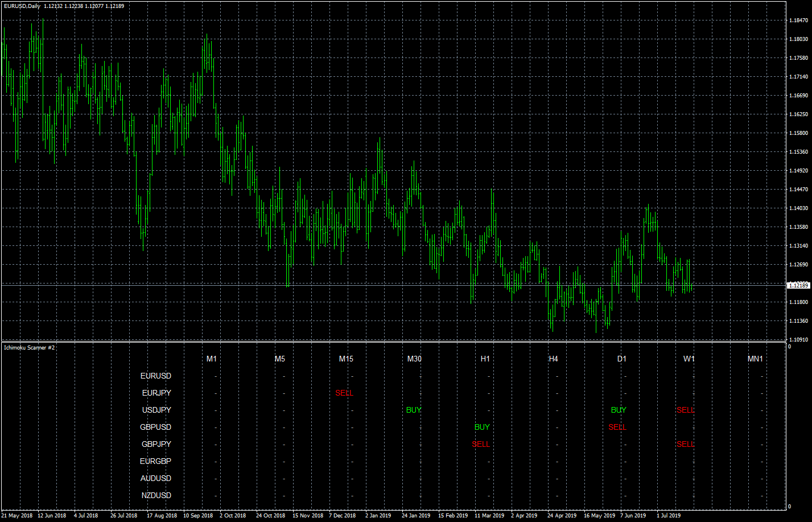Click the 24 Apr 2019 date label
The width and height of the screenshot is (812, 522).
562,516
